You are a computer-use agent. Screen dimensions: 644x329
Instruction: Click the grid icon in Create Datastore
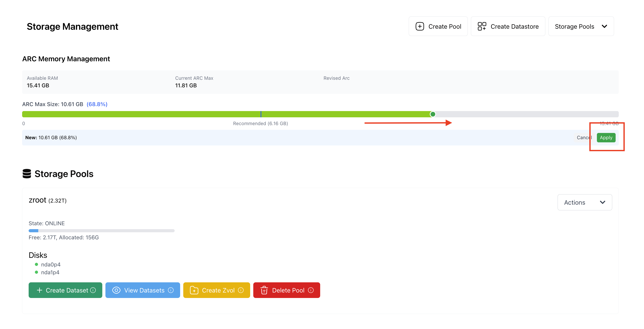click(482, 26)
